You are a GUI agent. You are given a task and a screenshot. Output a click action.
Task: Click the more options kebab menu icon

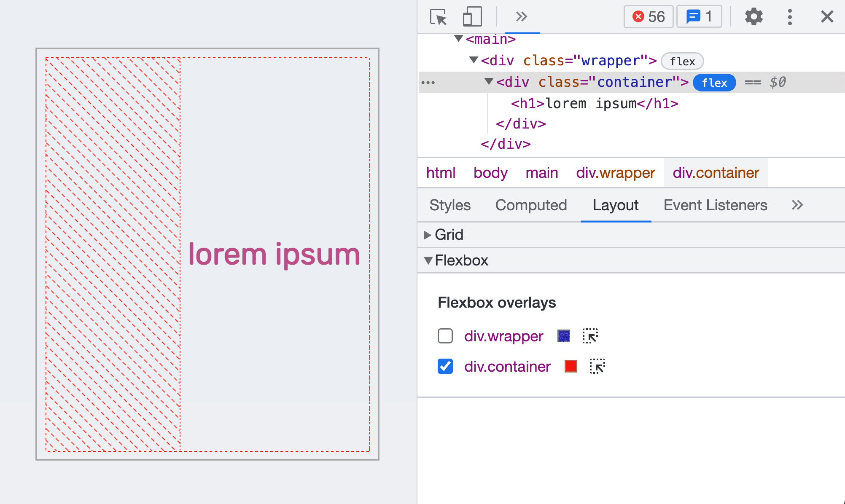click(789, 16)
